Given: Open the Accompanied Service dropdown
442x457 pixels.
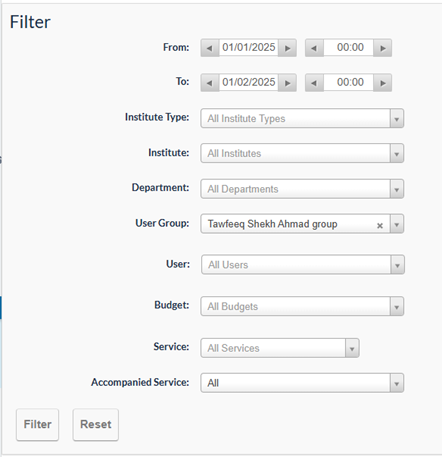Looking at the screenshot, I should 302,383.
